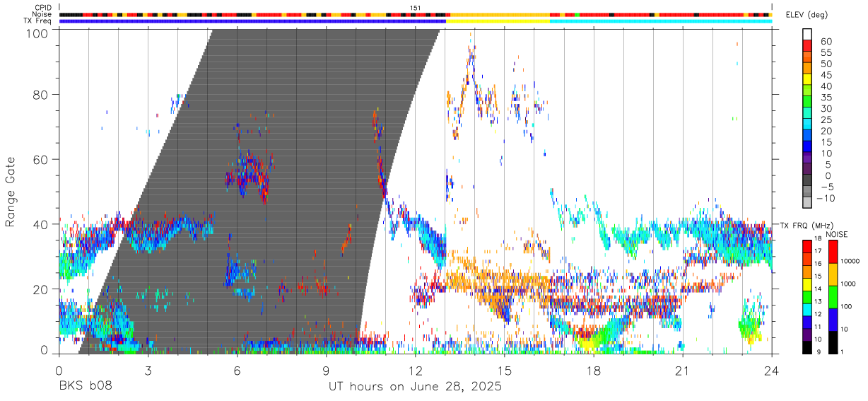Select green TX FRQ swatch between 13 and 14
The image size is (868, 401).
[807, 296]
